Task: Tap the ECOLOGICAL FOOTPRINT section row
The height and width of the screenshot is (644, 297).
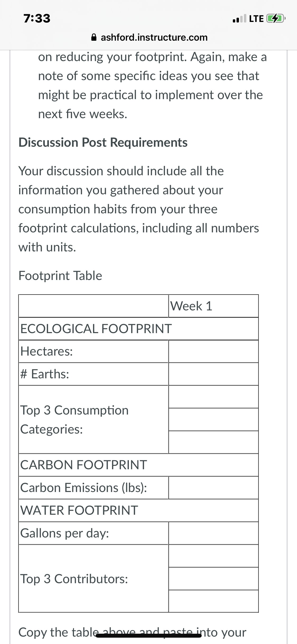Action: pos(139,329)
